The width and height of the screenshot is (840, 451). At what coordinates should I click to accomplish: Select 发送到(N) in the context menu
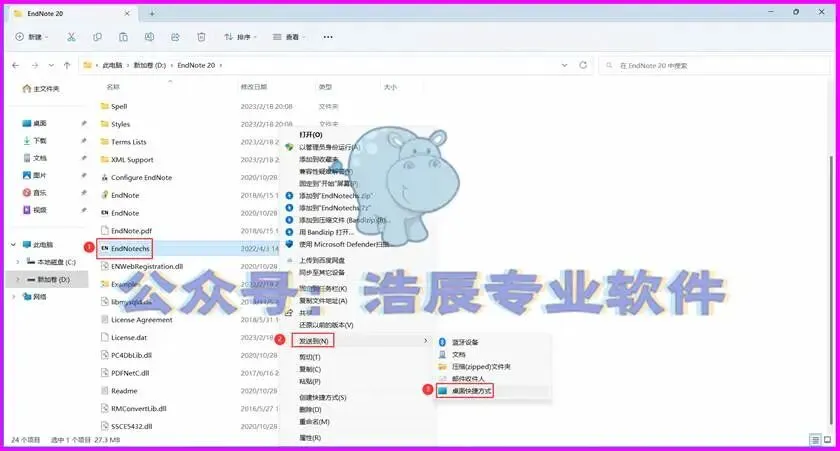[313, 341]
